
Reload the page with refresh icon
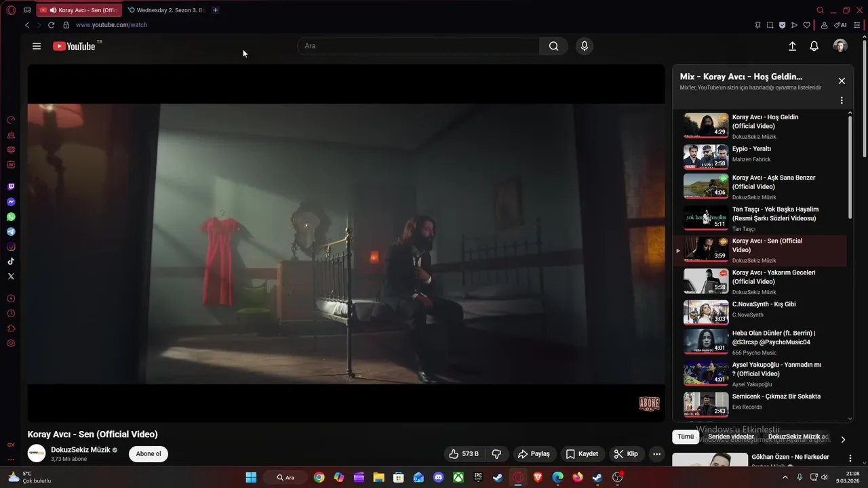51,25
